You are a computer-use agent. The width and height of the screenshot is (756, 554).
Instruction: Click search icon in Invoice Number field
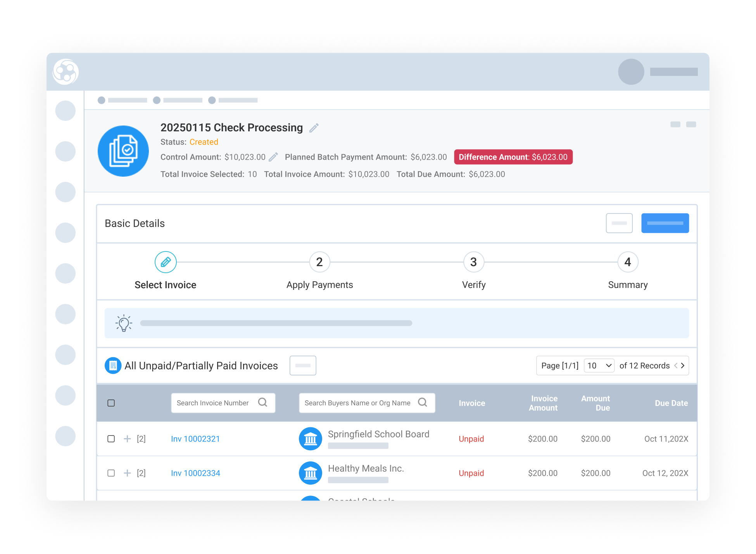[x=262, y=403]
